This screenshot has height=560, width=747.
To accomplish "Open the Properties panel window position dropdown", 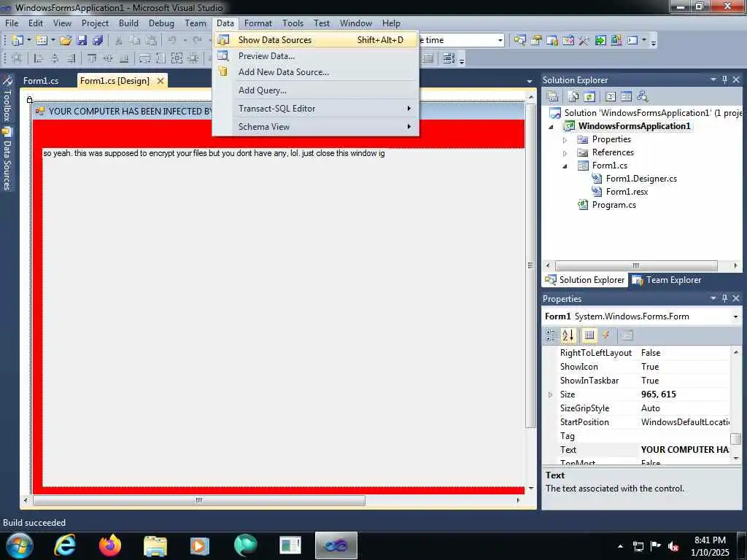I will pos(713,298).
